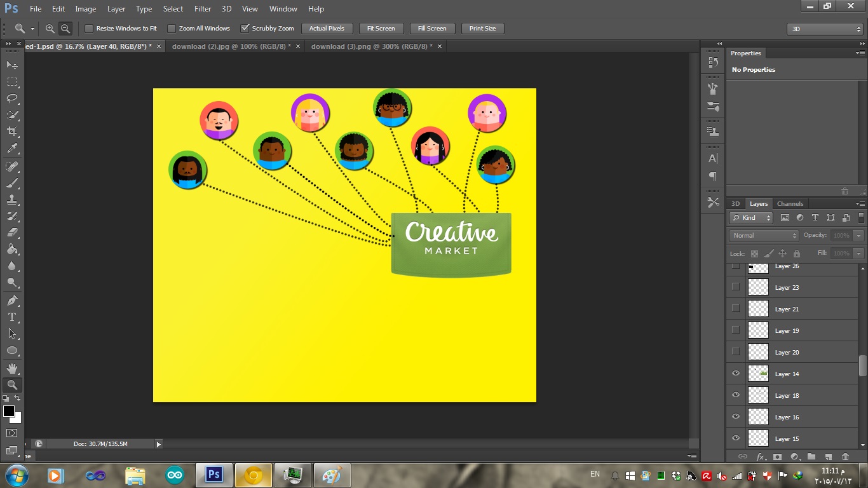Open the Normal blend mode dropdown
The image size is (868, 488).
[764, 236]
